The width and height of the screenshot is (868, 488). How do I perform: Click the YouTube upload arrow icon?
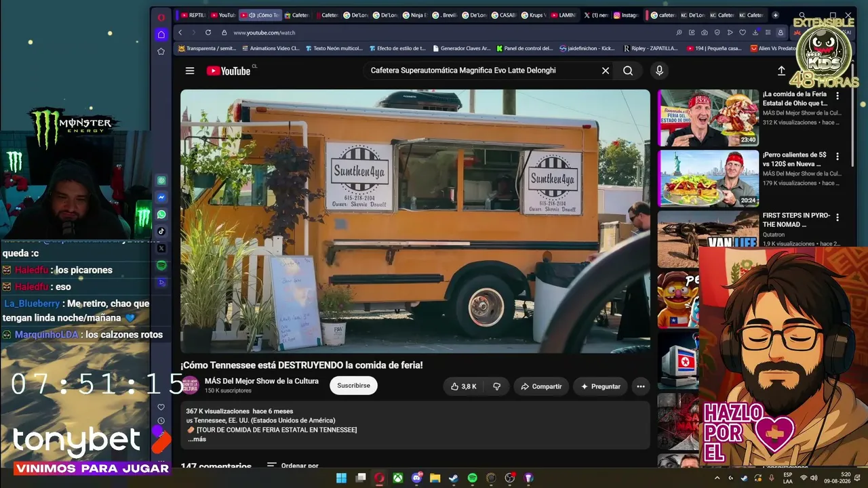(x=781, y=70)
